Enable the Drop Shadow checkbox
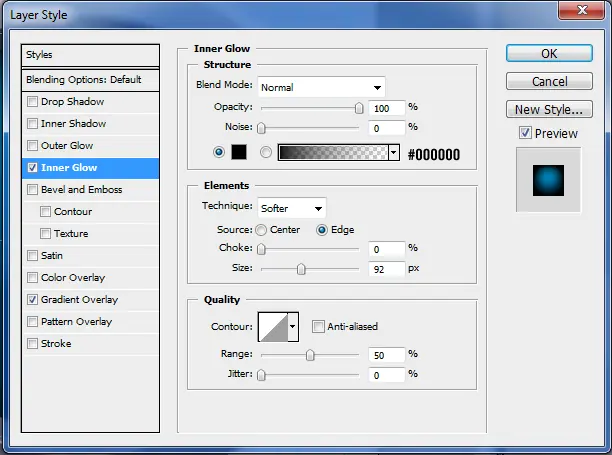The height and width of the screenshot is (455, 612). click(x=32, y=101)
